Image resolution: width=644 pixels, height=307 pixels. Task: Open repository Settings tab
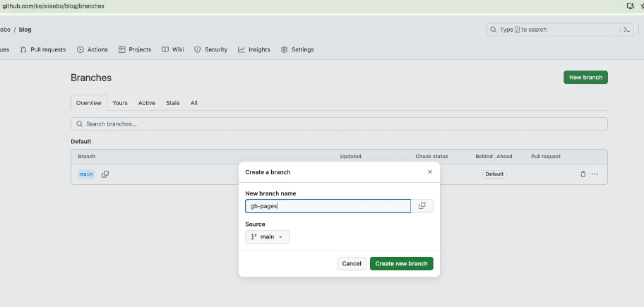click(x=297, y=49)
